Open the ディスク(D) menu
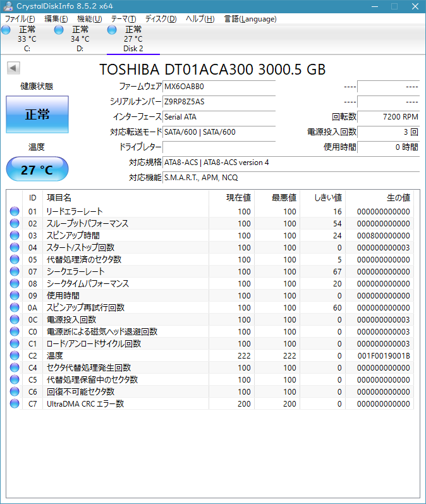The width and height of the screenshot is (426, 504). pos(161,19)
